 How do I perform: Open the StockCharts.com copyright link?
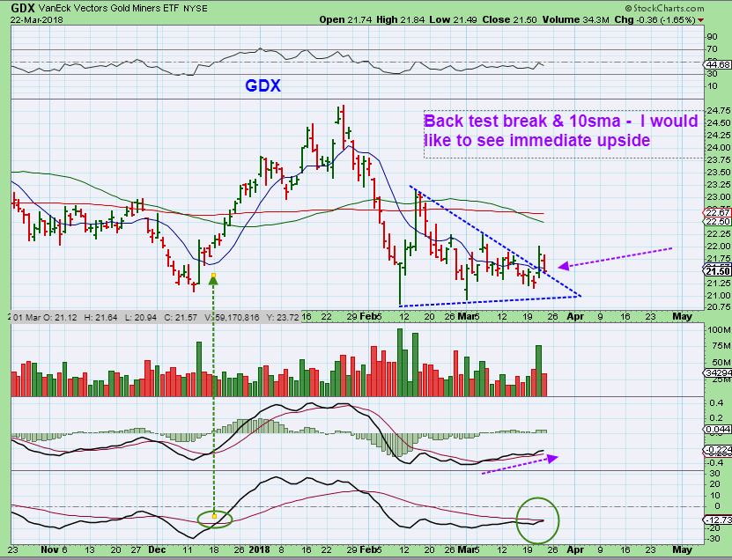click(x=664, y=8)
